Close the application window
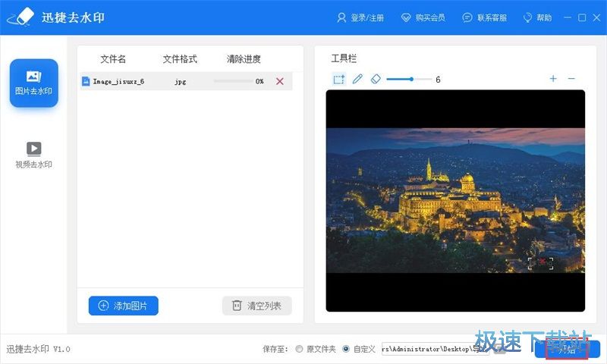Screen dimensions: 607x364 pyautogui.click(x=596, y=17)
